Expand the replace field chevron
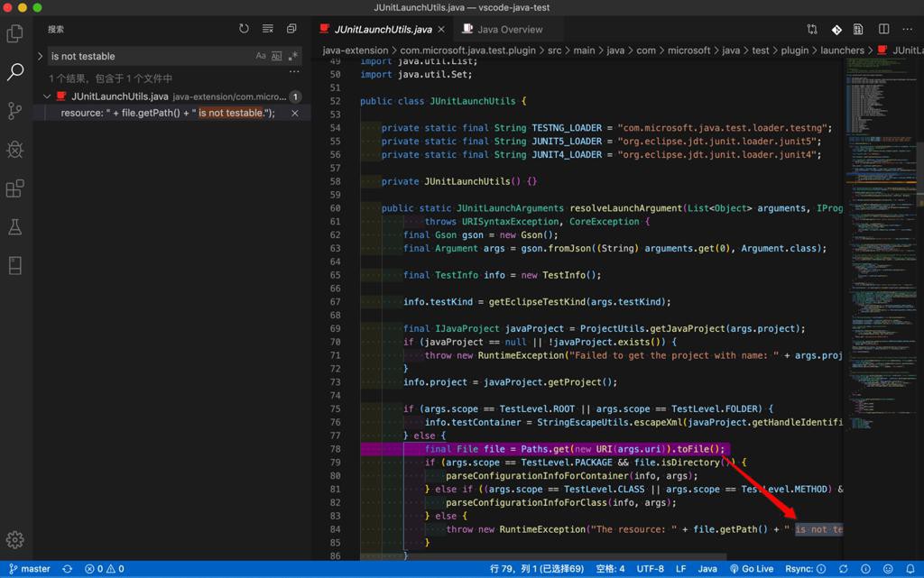 40,56
